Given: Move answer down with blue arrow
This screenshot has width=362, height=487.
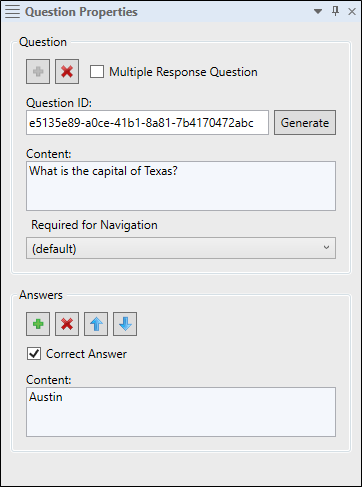Looking at the screenshot, I should coord(125,324).
